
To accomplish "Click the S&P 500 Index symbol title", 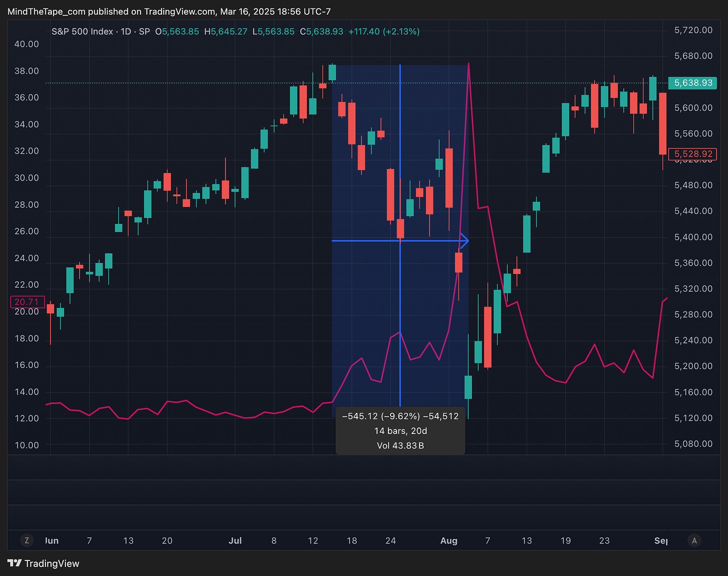I will tap(82, 31).
